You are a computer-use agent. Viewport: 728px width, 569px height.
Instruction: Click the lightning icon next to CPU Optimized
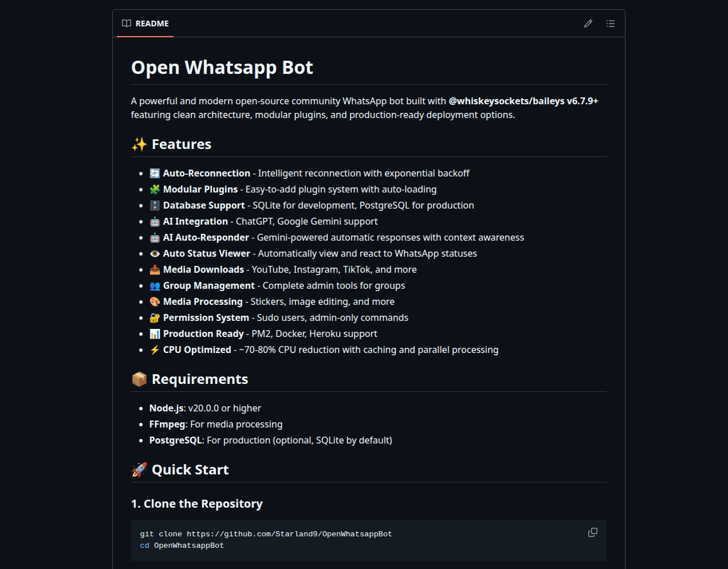point(154,349)
